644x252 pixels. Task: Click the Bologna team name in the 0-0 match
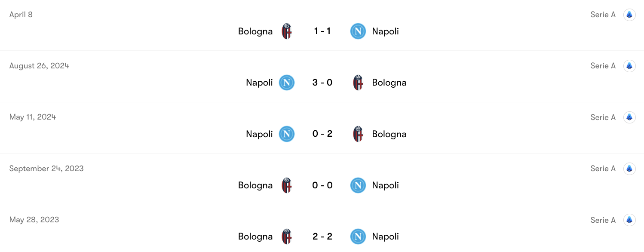[255, 185]
